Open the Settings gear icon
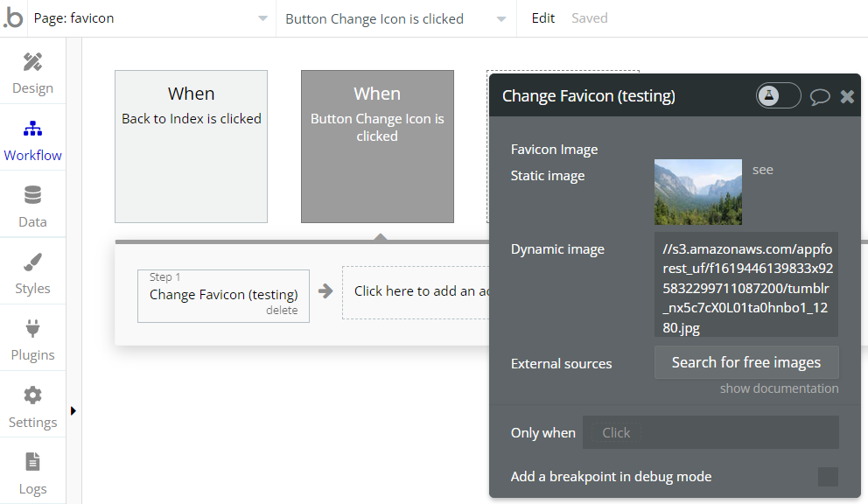The image size is (868, 504). 32,395
